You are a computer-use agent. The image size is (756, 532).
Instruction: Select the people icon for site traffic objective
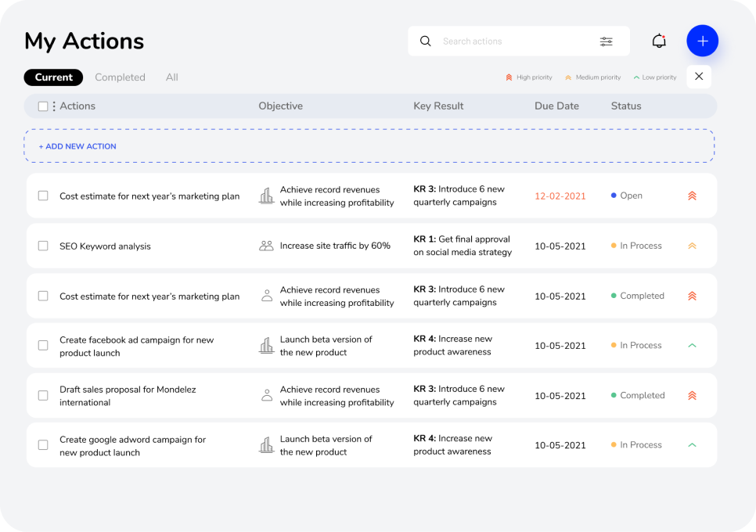click(x=266, y=245)
